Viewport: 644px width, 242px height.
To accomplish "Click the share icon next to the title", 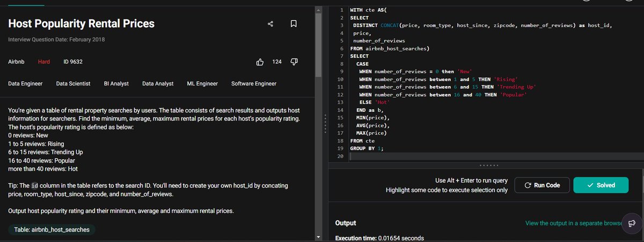I will click(270, 24).
